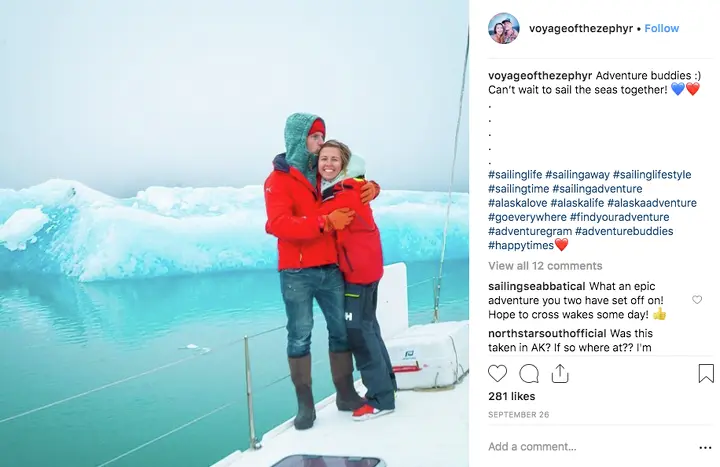
Task: View who liked via 281 likes
Action: (x=512, y=396)
